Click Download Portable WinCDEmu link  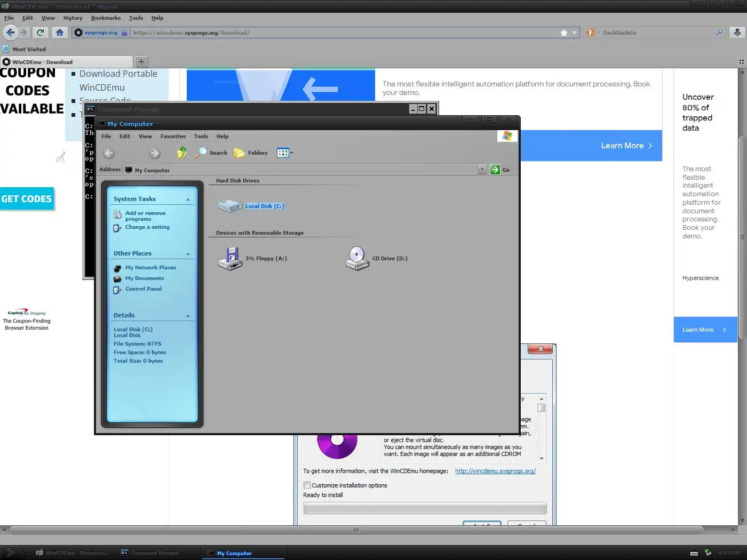click(x=118, y=81)
